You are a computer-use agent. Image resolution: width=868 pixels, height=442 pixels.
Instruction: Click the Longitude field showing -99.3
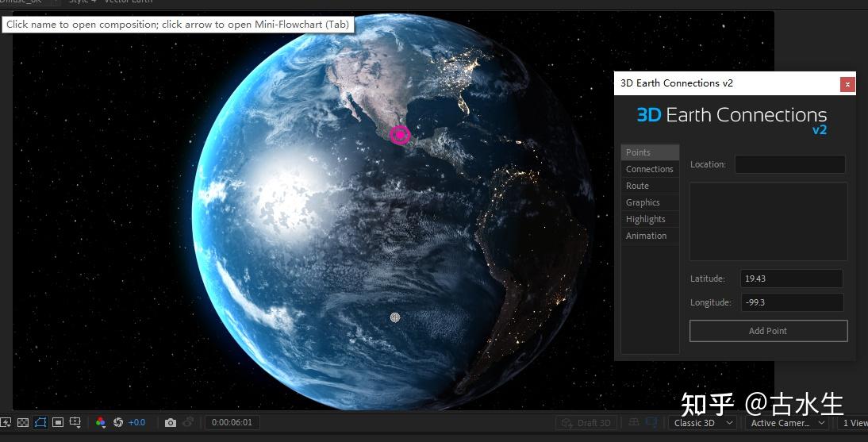point(792,302)
